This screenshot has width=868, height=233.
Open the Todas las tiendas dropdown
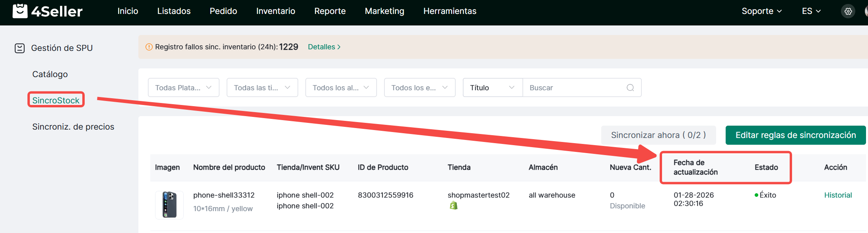point(262,87)
